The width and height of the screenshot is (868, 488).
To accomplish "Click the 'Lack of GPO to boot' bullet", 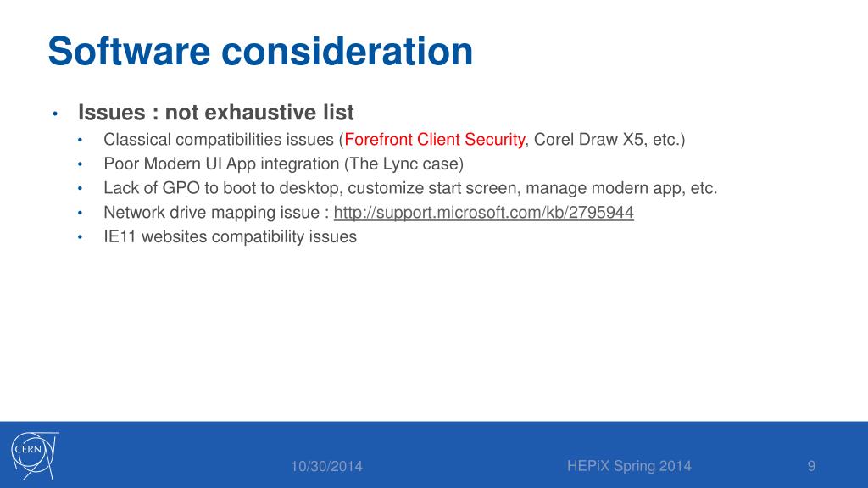I will 410,188.
